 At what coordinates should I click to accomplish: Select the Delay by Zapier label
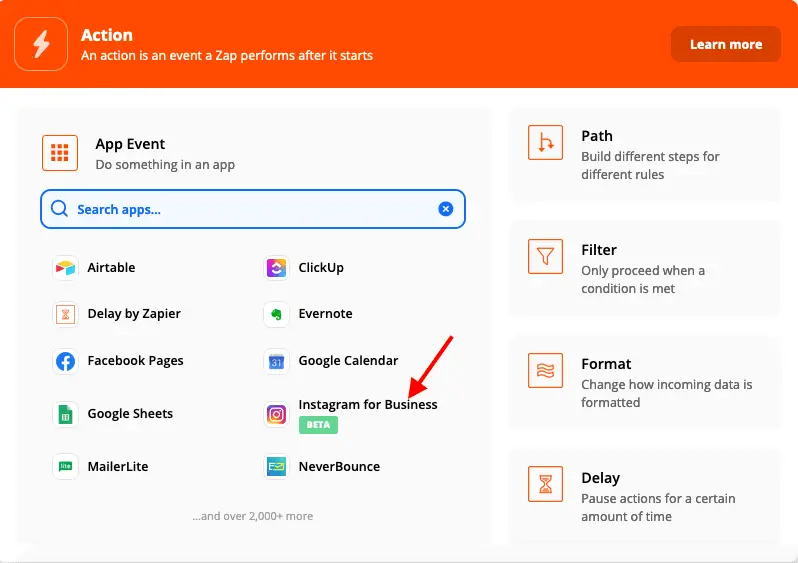134,314
